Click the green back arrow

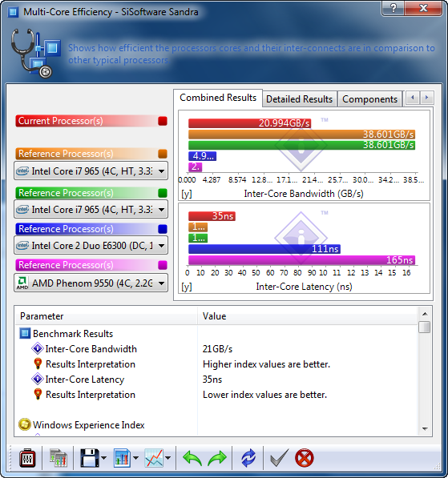pyautogui.click(x=192, y=458)
